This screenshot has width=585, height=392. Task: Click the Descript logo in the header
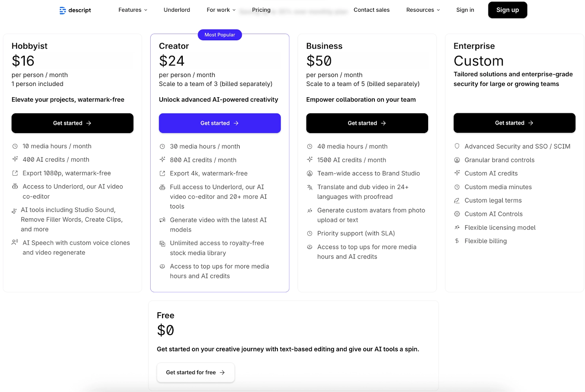[x=74, y=10]
